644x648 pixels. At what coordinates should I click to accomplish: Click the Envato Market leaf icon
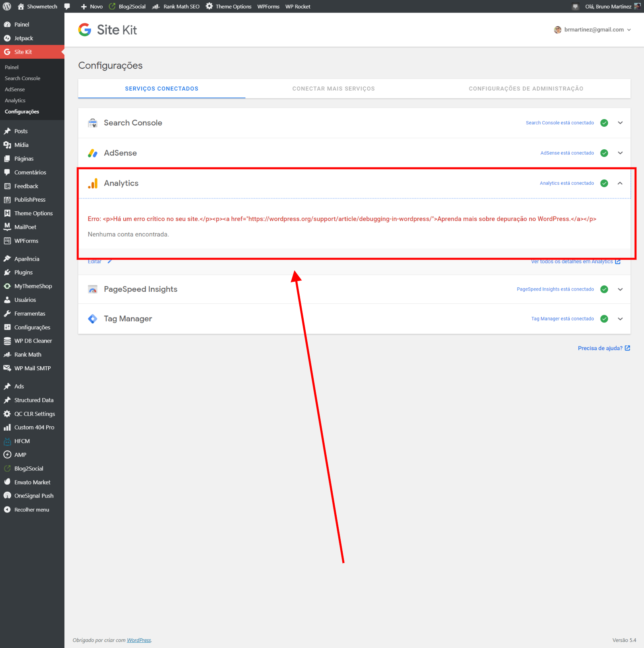pos(7,482)
